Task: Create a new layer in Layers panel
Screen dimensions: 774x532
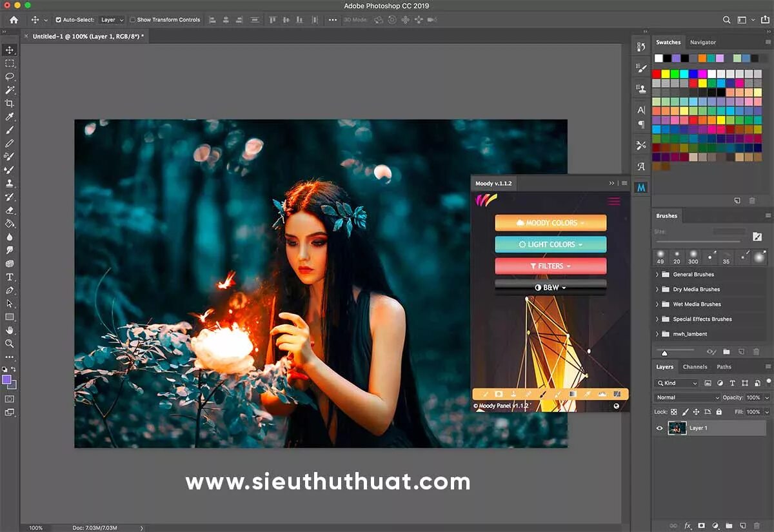Action: [742, 526]
